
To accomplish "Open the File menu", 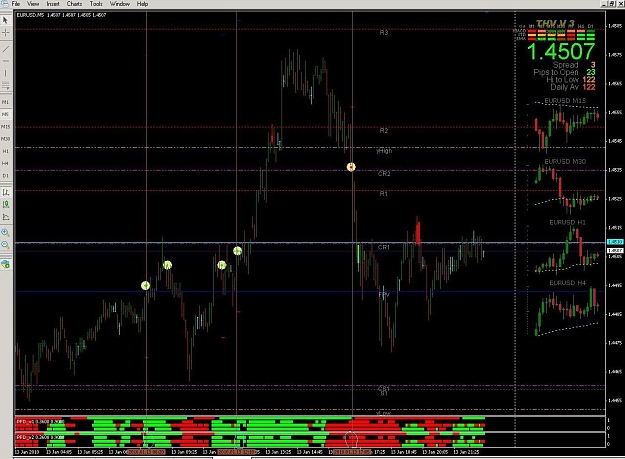I will (16, 4).
